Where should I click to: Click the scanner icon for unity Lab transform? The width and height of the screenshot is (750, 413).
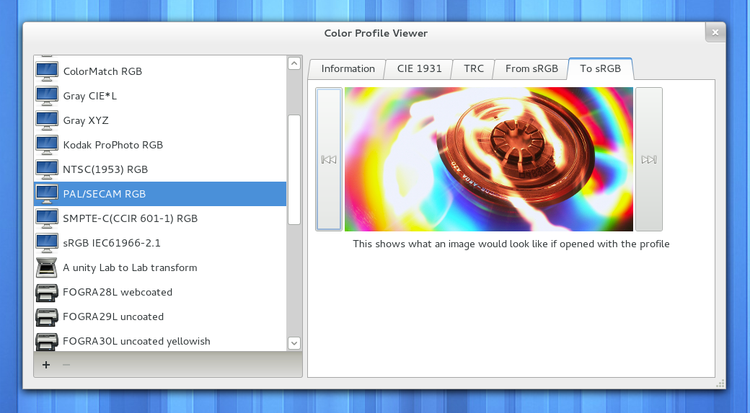tap(47, 267)
